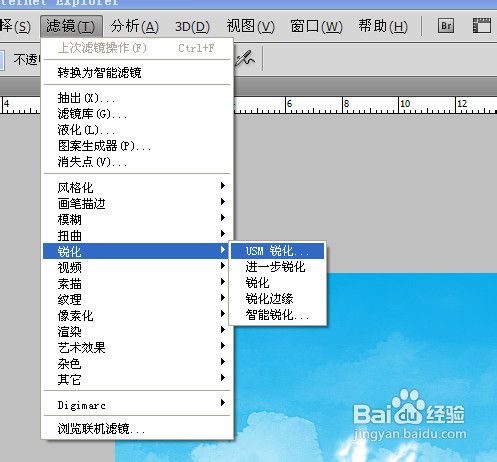Expand the 像素化 submenu
This screenshot has height=462, width=497.
point(137,315)
